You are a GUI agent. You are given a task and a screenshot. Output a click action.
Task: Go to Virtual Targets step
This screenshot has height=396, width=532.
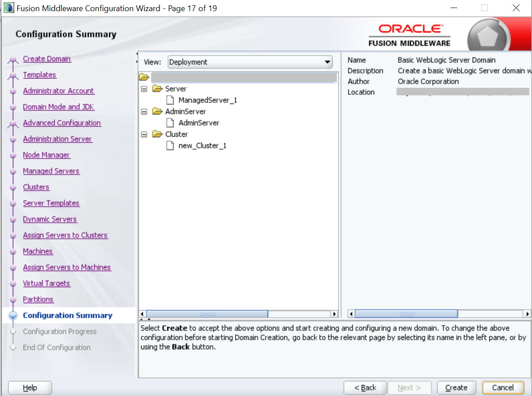point(46,283)
